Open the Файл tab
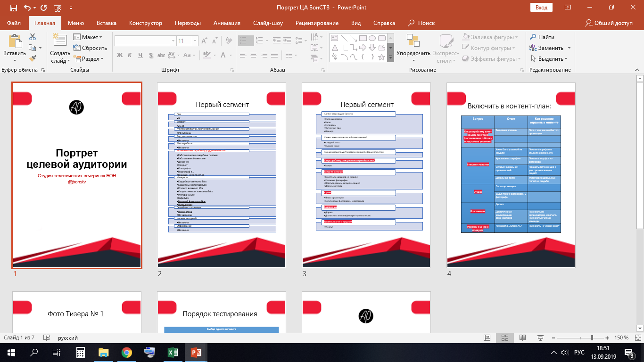 14,23
